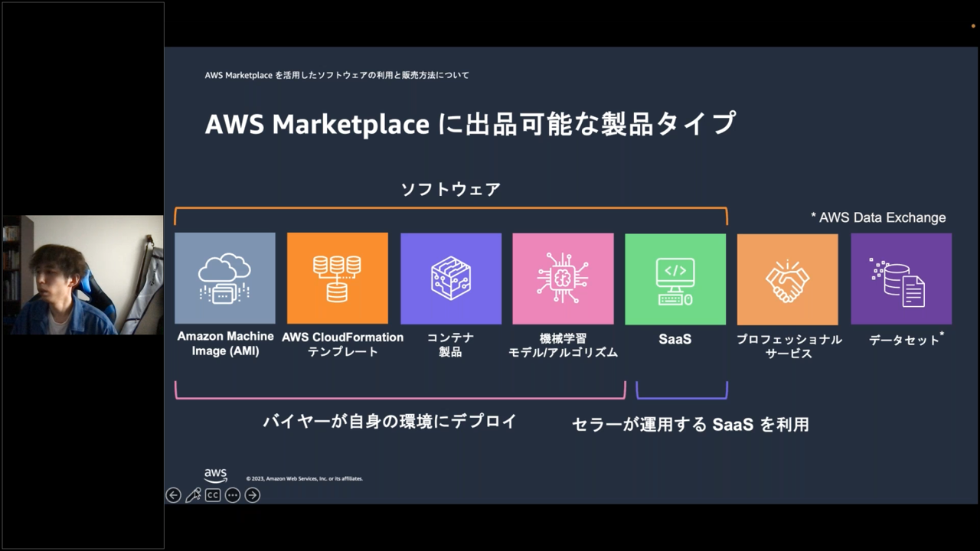Click the "セラーが運用する SaaS を利用" caption

(x=691, y=424)
